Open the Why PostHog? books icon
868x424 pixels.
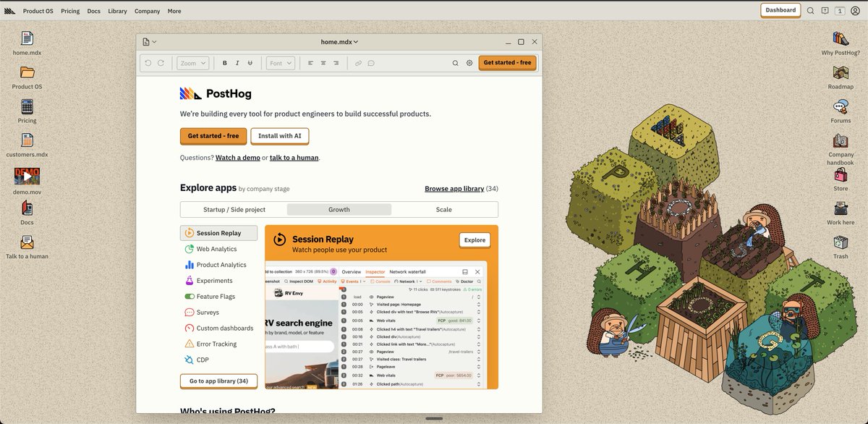pos(841,38)
